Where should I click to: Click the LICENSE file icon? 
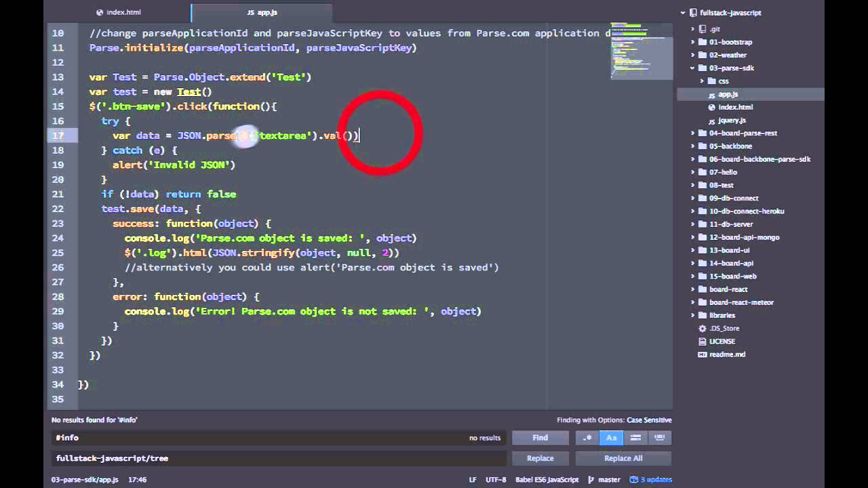tap(703, 342)
